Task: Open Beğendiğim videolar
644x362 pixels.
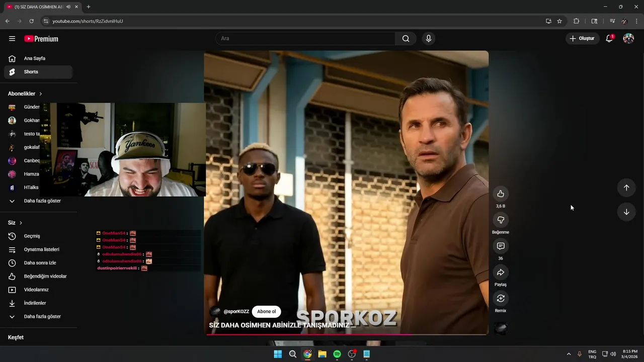Action: [x=38, y=276]
